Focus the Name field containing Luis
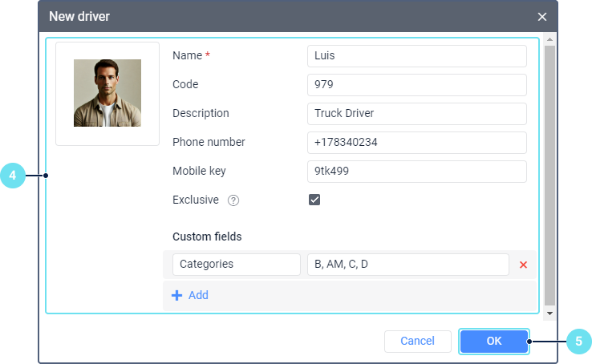The height and width of the screenshot is (364, 592). point(416,56)
